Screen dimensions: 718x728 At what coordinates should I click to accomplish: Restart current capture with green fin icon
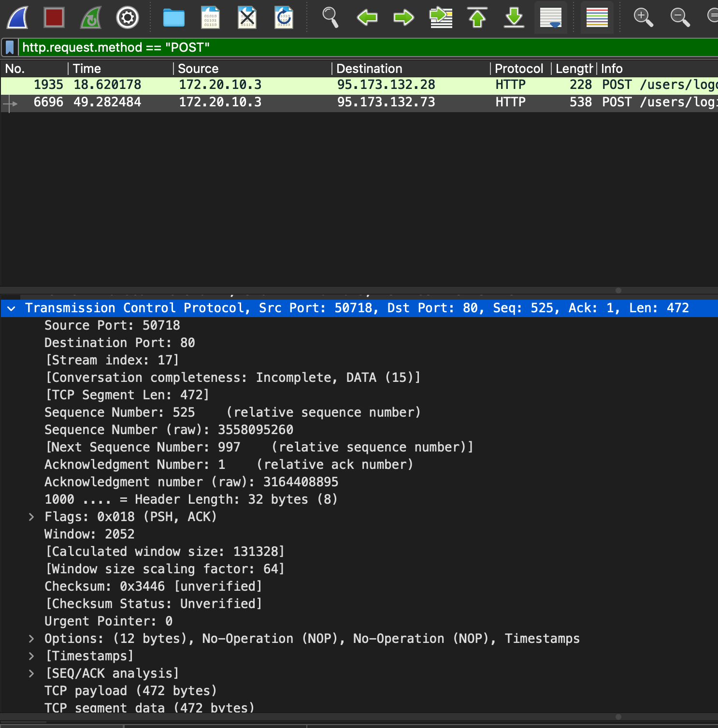(91, 17)
